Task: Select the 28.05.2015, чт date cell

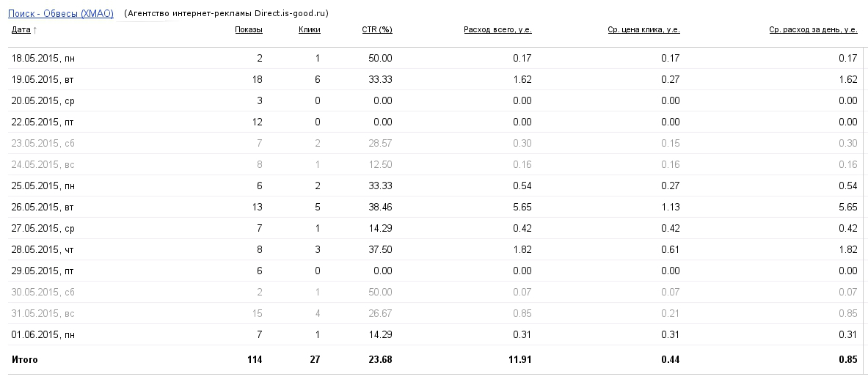Action: pos(43,249)
